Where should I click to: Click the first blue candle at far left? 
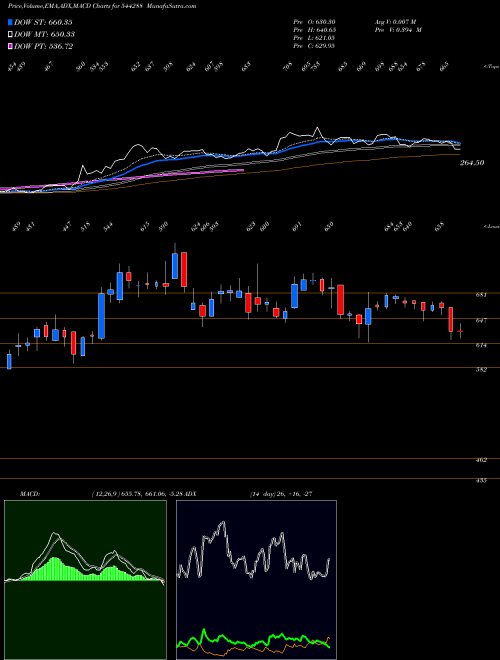(9, 362)
